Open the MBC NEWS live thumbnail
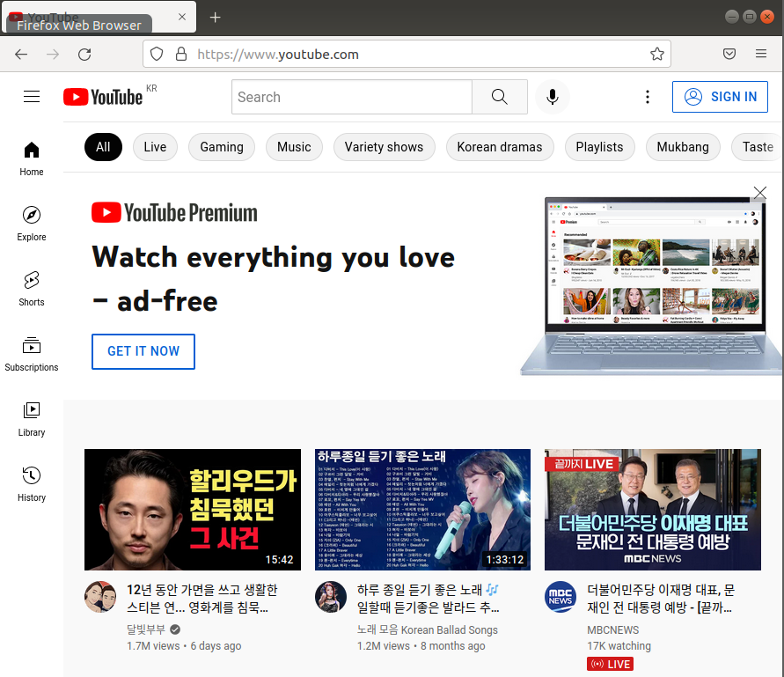 [x=653, y=510]
